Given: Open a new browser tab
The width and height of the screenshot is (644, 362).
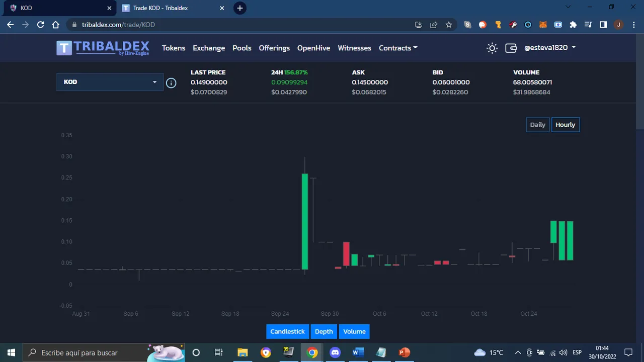Looking at the screenshot, I should (x=240, y=8).
